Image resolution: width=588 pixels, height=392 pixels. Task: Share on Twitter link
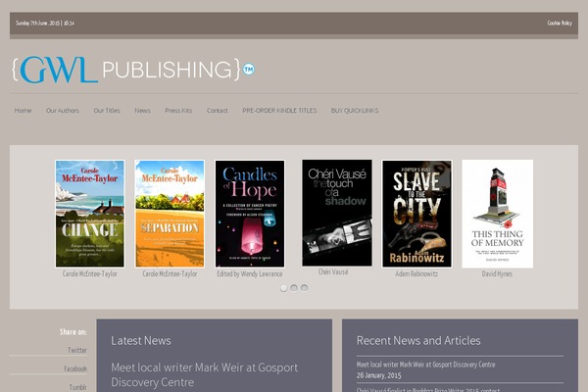tap(76, 350)
